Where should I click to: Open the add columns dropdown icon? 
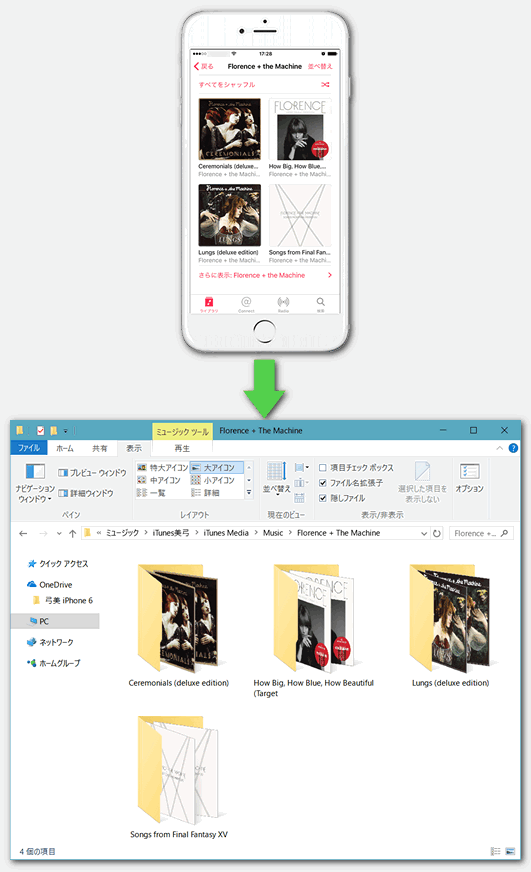pyautogui.click(x=301, y=483)
